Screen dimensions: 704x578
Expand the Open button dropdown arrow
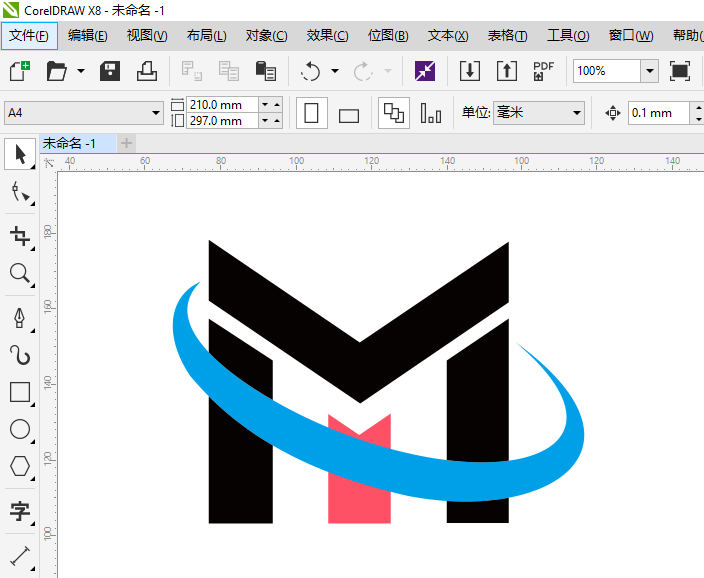point(81,71)
